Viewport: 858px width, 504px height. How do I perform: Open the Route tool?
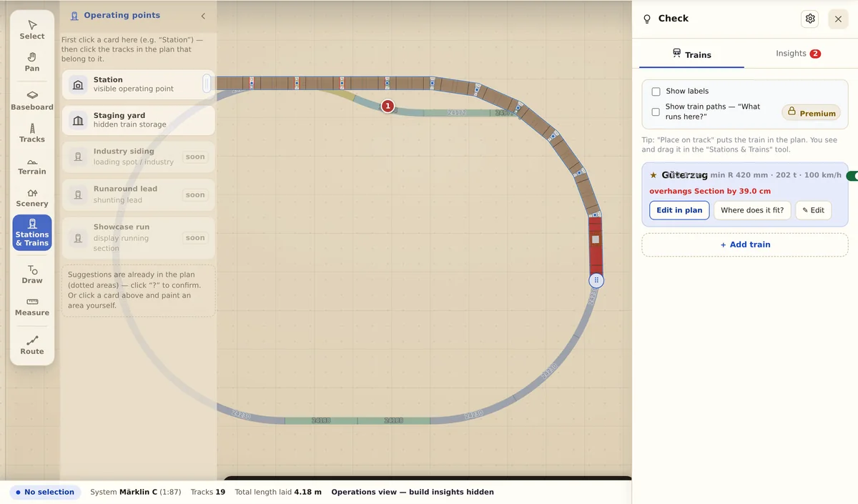click(x=32, y=345)
